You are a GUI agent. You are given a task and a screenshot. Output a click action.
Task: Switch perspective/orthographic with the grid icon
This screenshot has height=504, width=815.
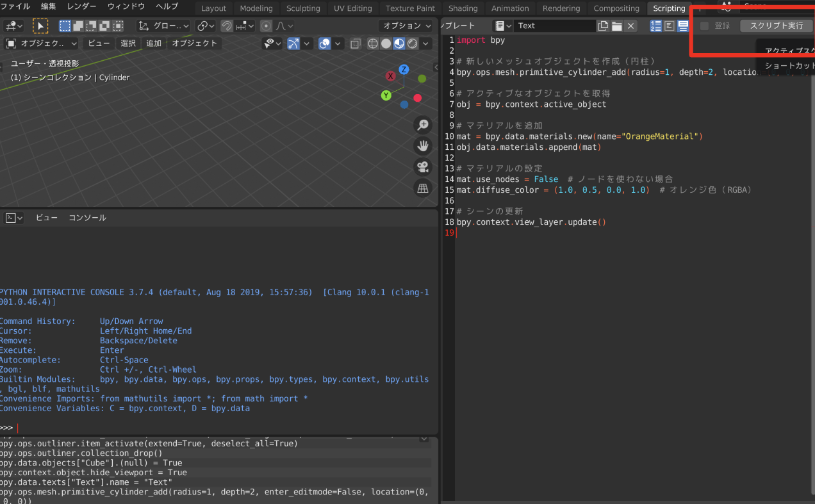pyautogui.click(x=423, y=188)
